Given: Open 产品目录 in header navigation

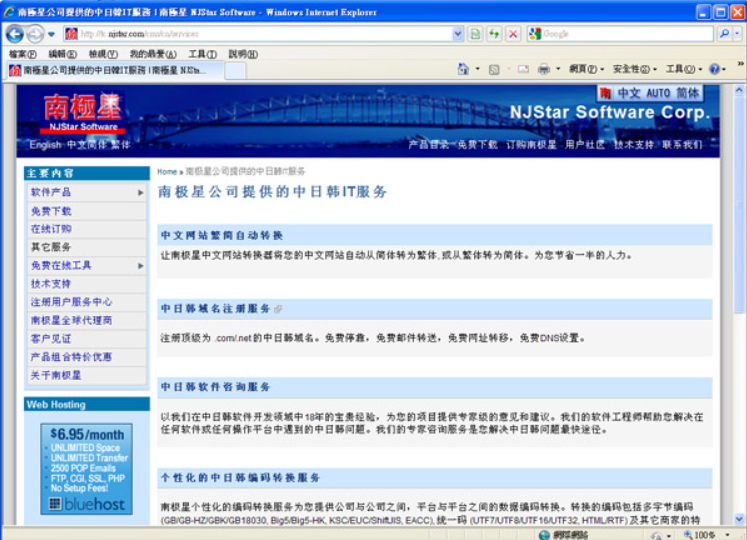Looking at the screenshot, I should (x=428, y=145).
